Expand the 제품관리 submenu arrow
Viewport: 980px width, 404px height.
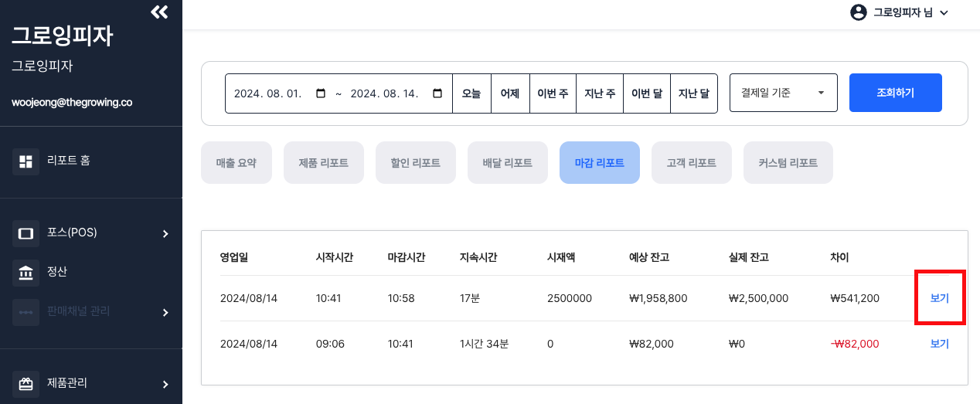(x=165, y=384)
